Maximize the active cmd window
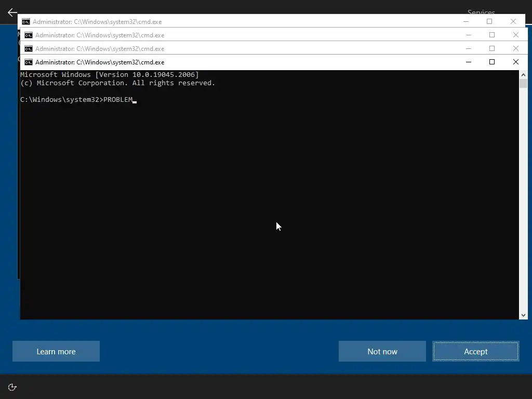The width and height of the screenshot is (532, 399). tap(492, 62)
